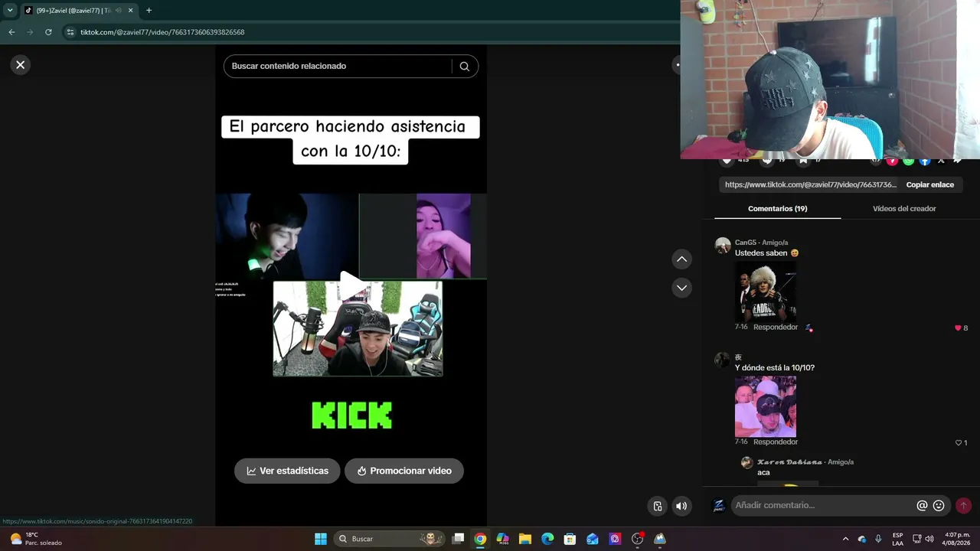Insert a mention with the @ icon

922,506
